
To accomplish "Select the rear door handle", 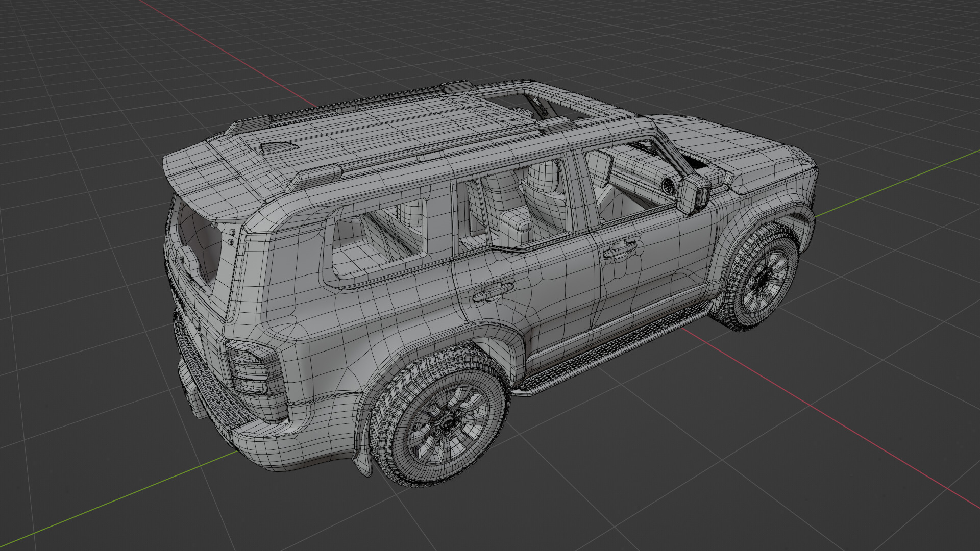I will click(493, 292).
